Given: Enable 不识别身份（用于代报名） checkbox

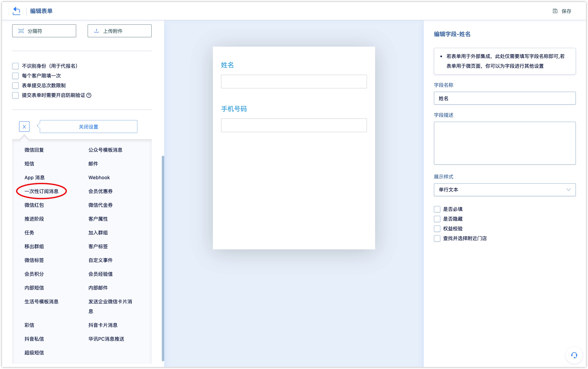Looking at the screenshot, I should [x=15, y=66].
